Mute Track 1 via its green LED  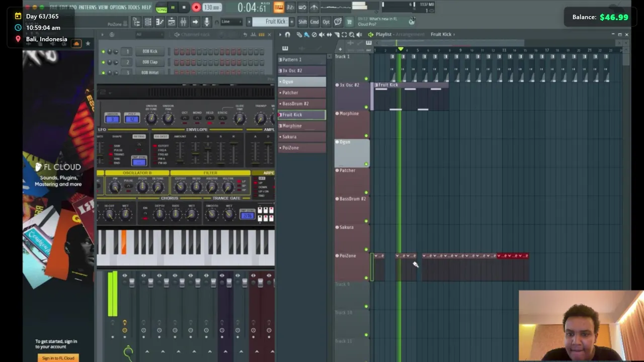coord(366,79)
